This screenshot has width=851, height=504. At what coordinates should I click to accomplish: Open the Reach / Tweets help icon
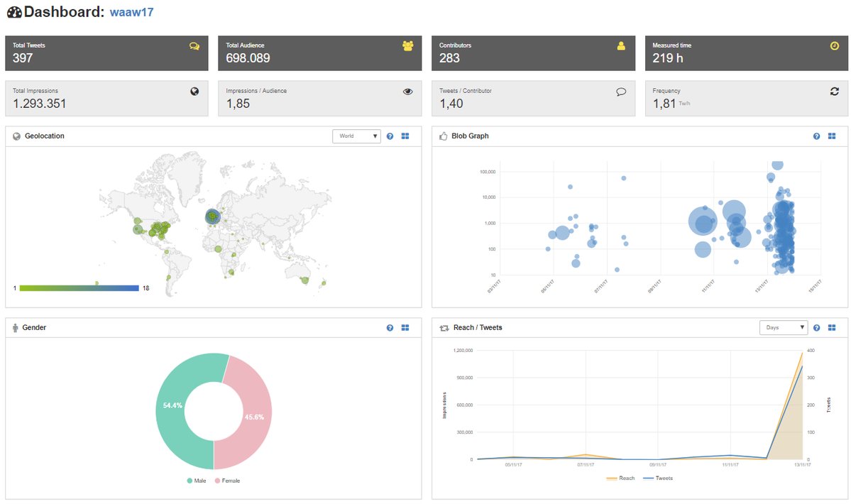tap(816, 328)
